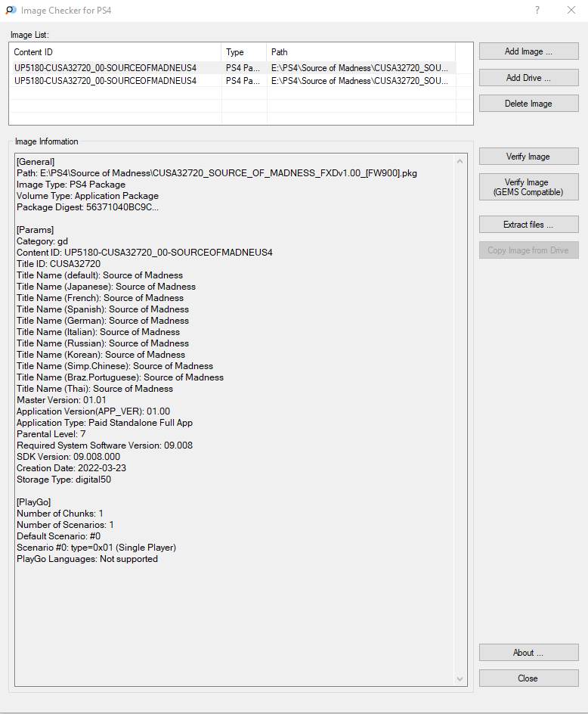Screen dimensions: 588x714
Task: Click PlayGo Languages: Not supported line
Action: coord(88,559)
